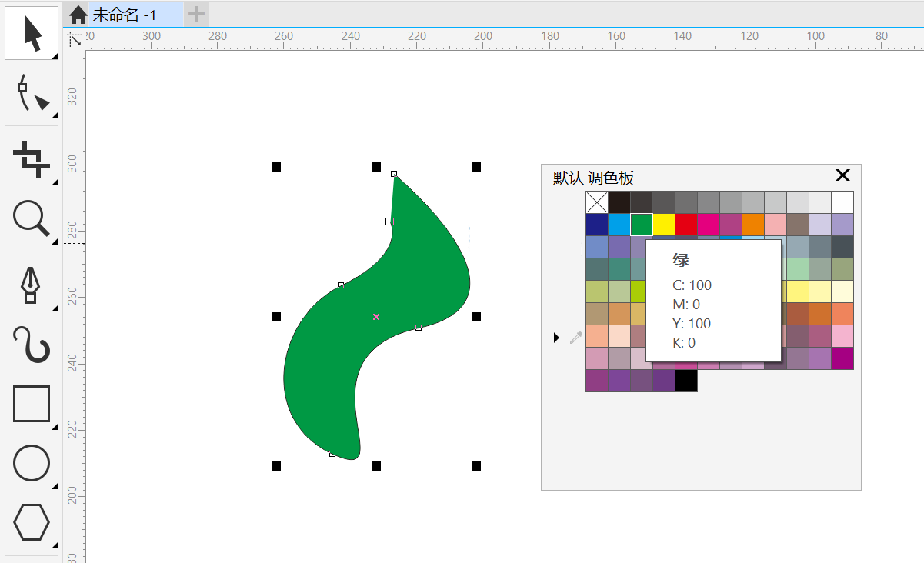Image resolution: width=924 pixels, height=563 pixels.
Task: Pick the red swatch
Action: [x=686, y=225]
